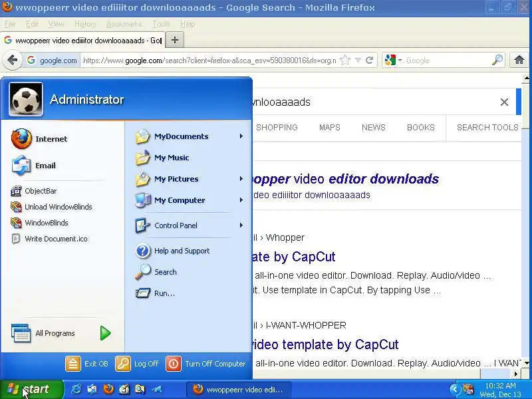Expand the Control Panel submenu arrow
The height and width of the screenshot is (399, 532).
pos(241,225)
